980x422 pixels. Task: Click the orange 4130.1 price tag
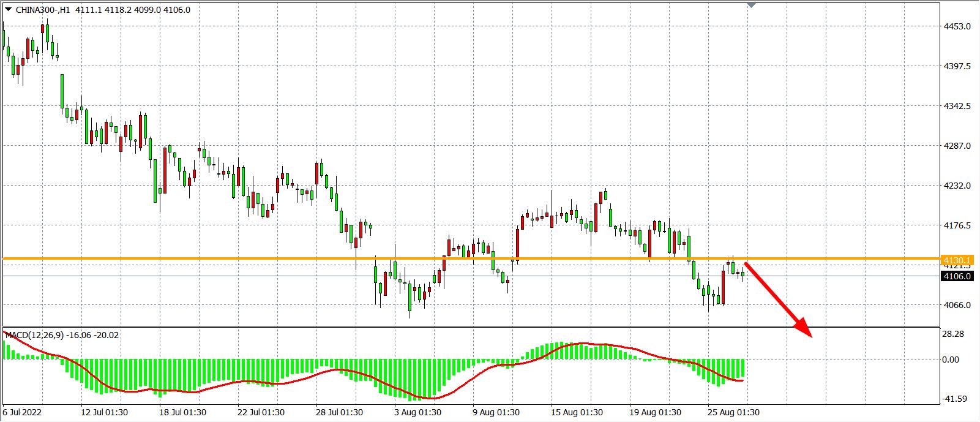(x=957, y=260)
